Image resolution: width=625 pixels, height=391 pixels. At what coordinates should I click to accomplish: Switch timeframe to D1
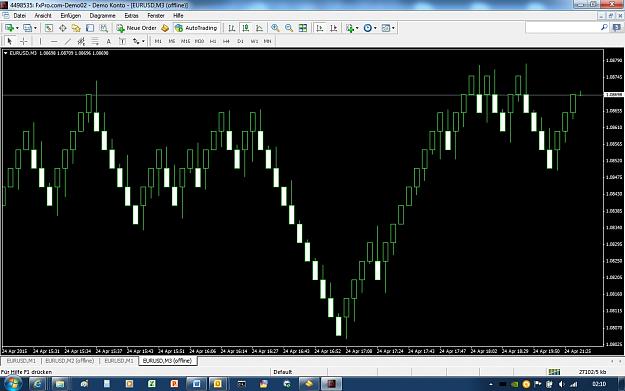point(240,41)
